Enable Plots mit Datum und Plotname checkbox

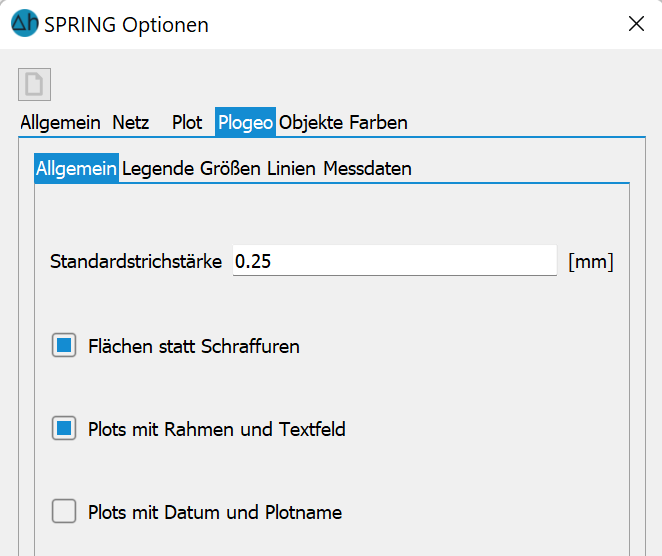64,511
